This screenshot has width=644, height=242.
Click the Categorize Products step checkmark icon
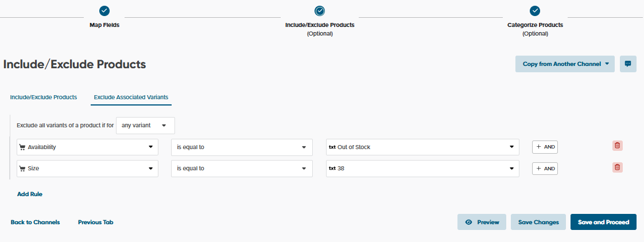pos(535,11)
